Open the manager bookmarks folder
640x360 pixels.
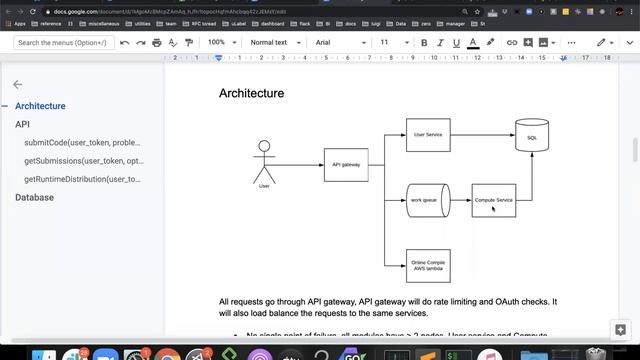[x=451, y=24]
